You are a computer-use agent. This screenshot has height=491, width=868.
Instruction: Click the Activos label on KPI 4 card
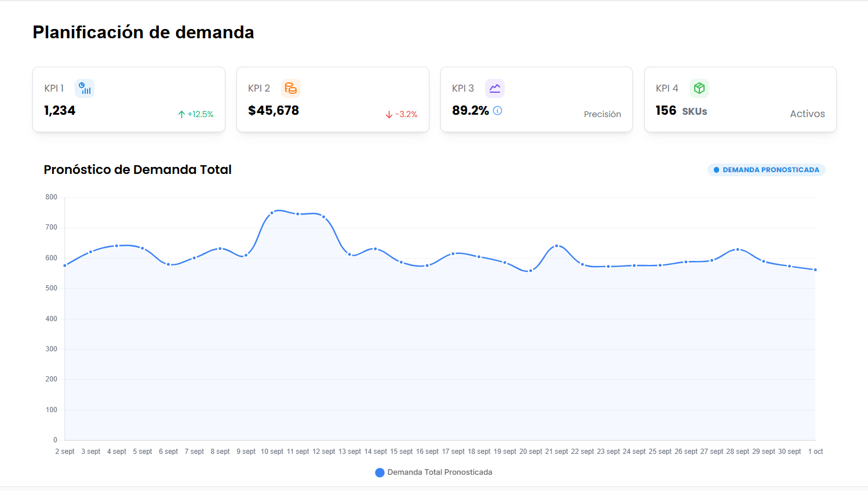click(x=807, y=114)
